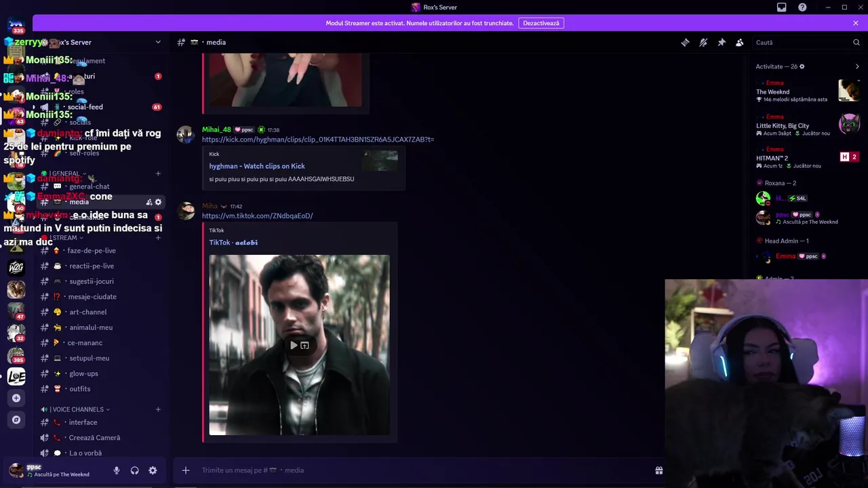
Task: Click the Mihai_48 username
Action: 216,129
